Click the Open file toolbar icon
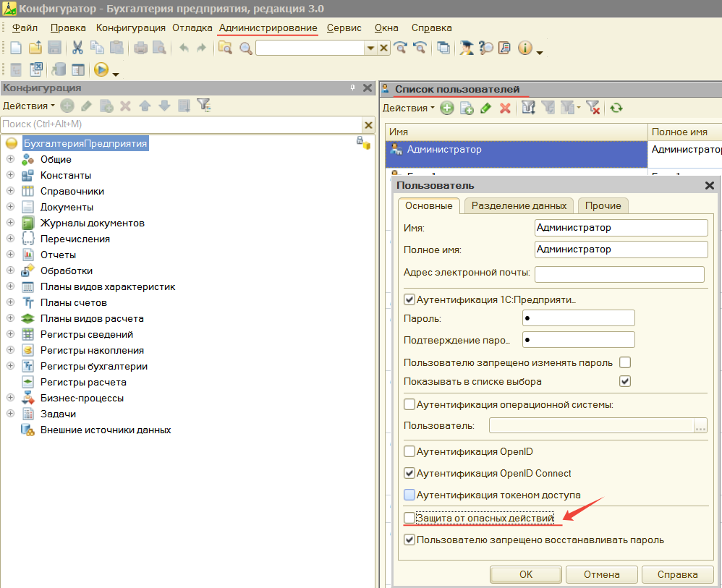Image resolution: width=722 pixels, height=588 pixels. click(x=35, y=48)
